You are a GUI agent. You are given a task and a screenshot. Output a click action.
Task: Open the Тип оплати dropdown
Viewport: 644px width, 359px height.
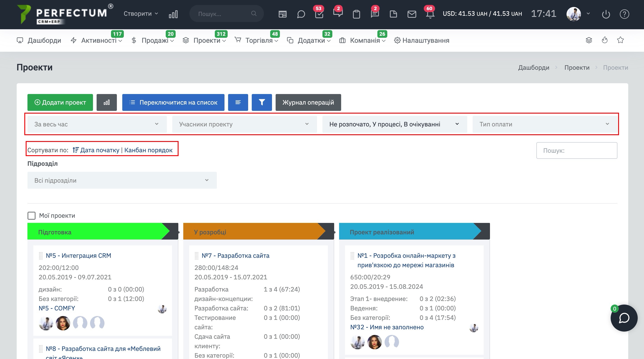click(545, 124)
